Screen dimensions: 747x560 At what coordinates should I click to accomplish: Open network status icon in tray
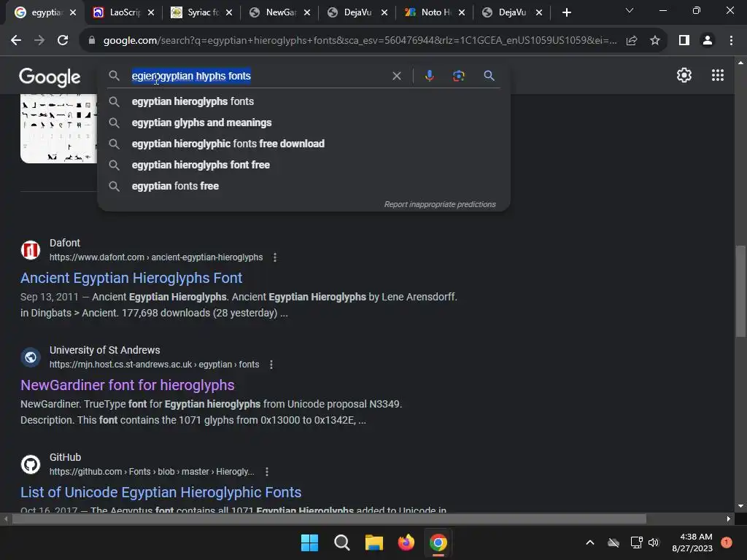click(x=636, y=542)
